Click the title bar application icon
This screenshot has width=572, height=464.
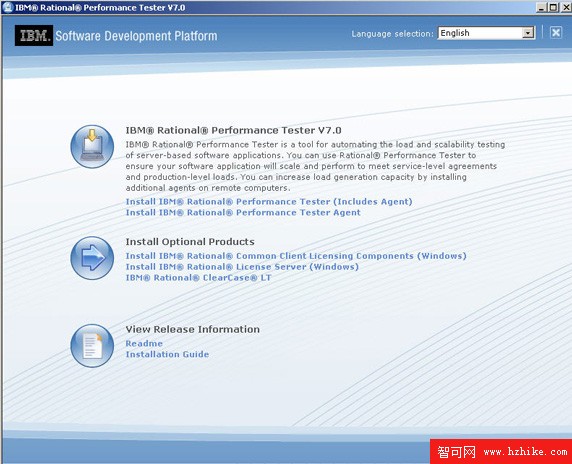[x=7, y=7]
